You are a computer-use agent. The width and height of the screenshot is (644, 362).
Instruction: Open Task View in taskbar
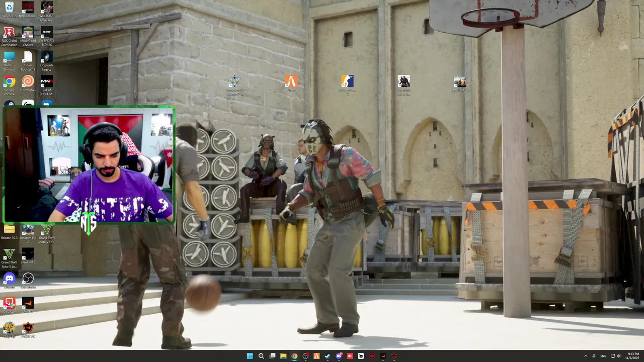(x=272, y=356)
